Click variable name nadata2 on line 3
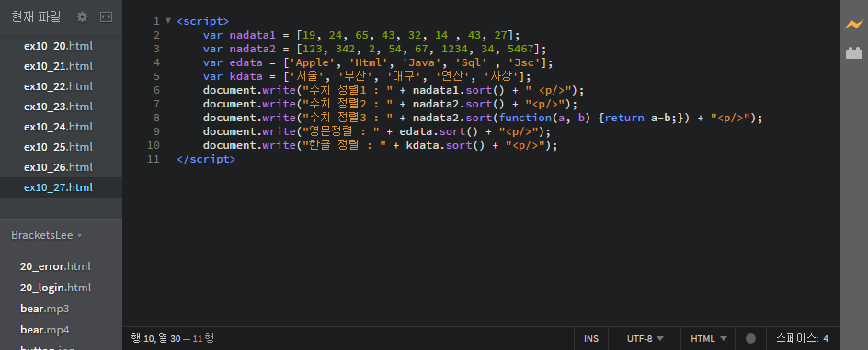The image size is (868, 350). pyautogui.click(x=252, y=49)
